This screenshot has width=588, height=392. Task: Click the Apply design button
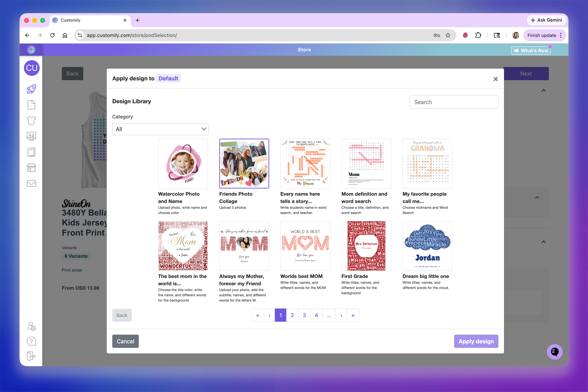476,341
